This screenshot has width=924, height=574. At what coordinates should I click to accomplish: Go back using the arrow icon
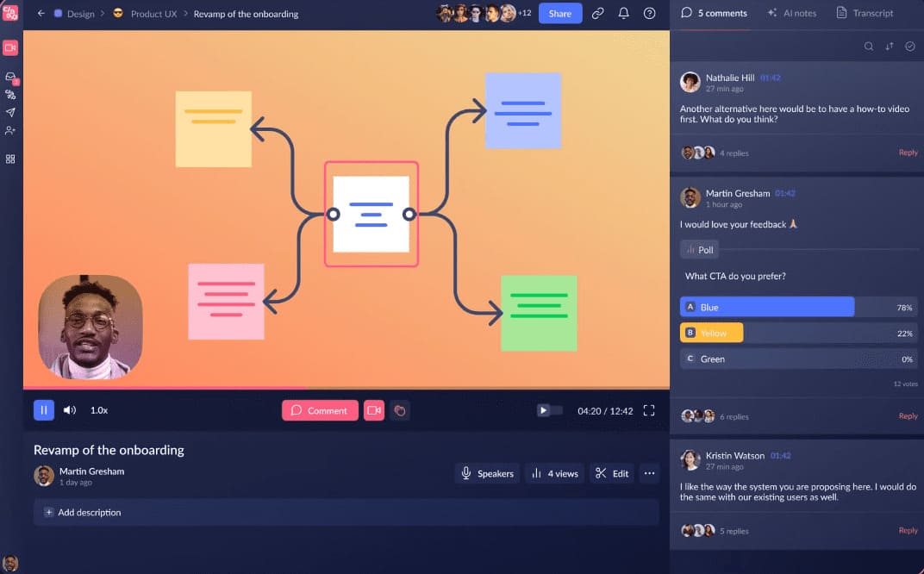point(41,13)
